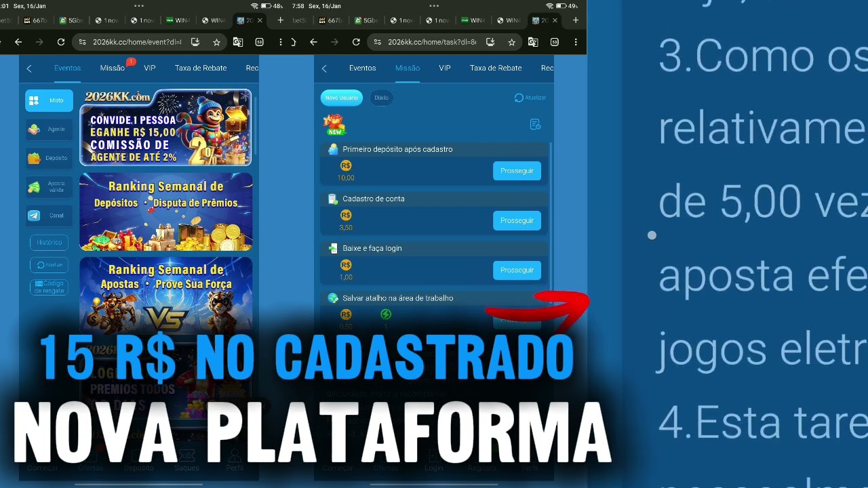Open new tab in the right browser window

[576, 20]
